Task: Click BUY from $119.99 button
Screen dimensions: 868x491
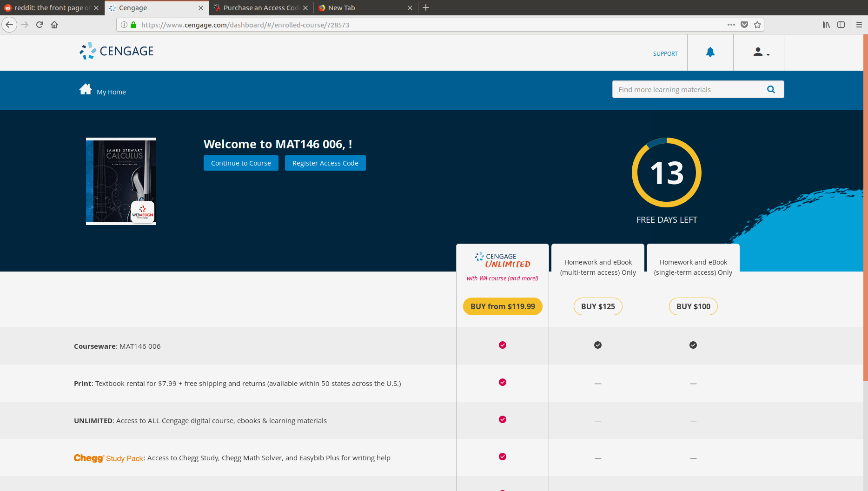Action: pyautogui.click(x=503, y=306)
